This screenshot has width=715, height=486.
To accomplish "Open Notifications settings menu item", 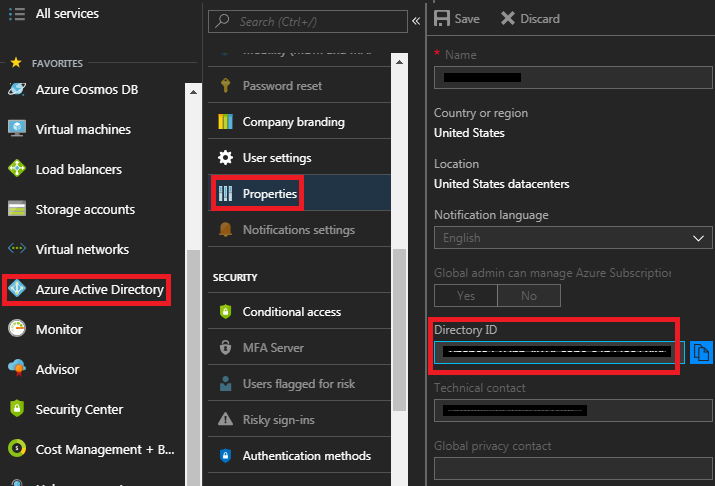I will tap(300, 229).
